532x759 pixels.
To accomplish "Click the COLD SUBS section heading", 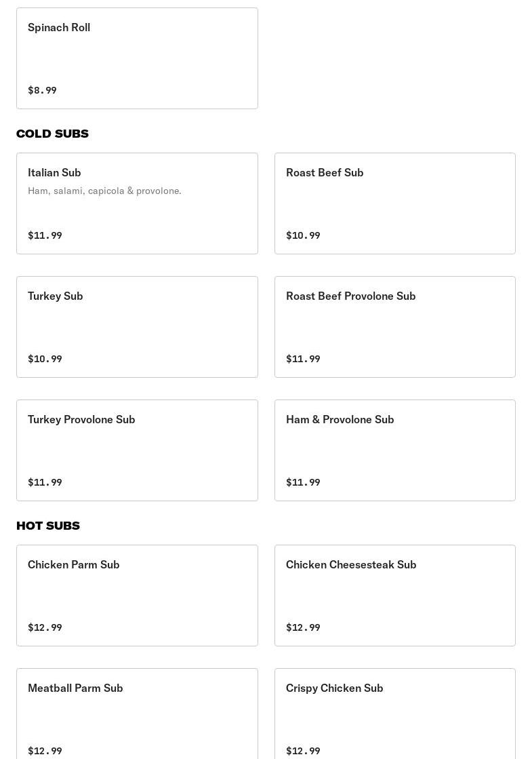I will coord(52,134).
